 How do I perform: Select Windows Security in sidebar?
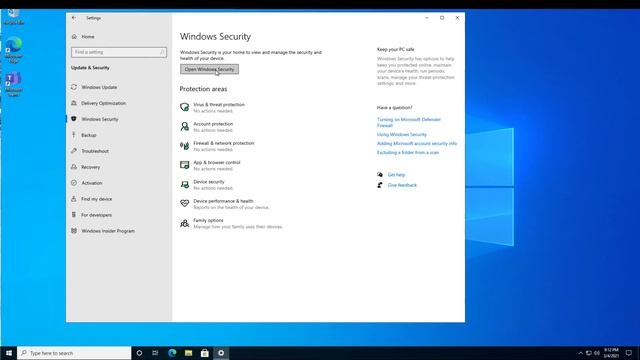point(100,119)
